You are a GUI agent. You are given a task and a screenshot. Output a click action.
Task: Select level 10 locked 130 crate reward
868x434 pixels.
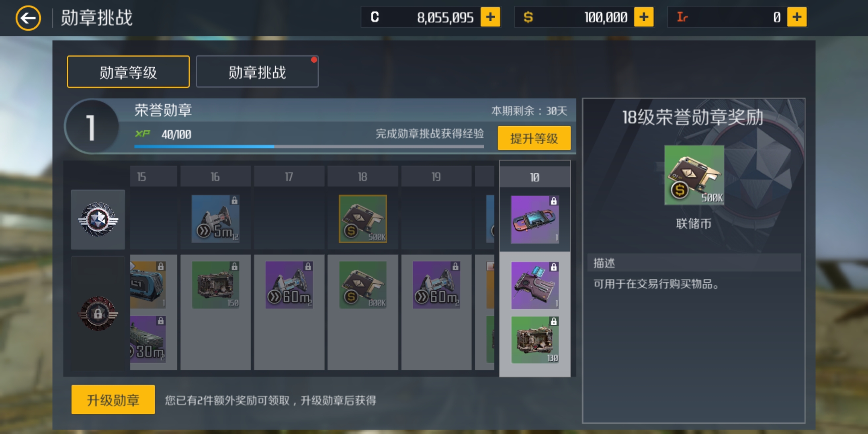pyautogui.click(x=535, y=340)
